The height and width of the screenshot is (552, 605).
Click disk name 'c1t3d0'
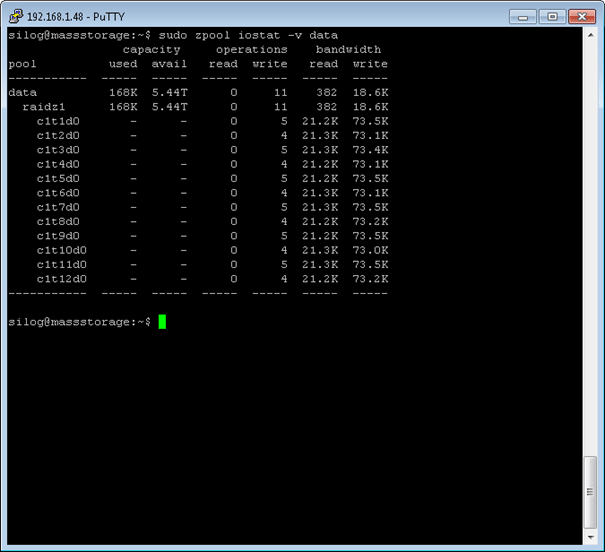(58, 150)
